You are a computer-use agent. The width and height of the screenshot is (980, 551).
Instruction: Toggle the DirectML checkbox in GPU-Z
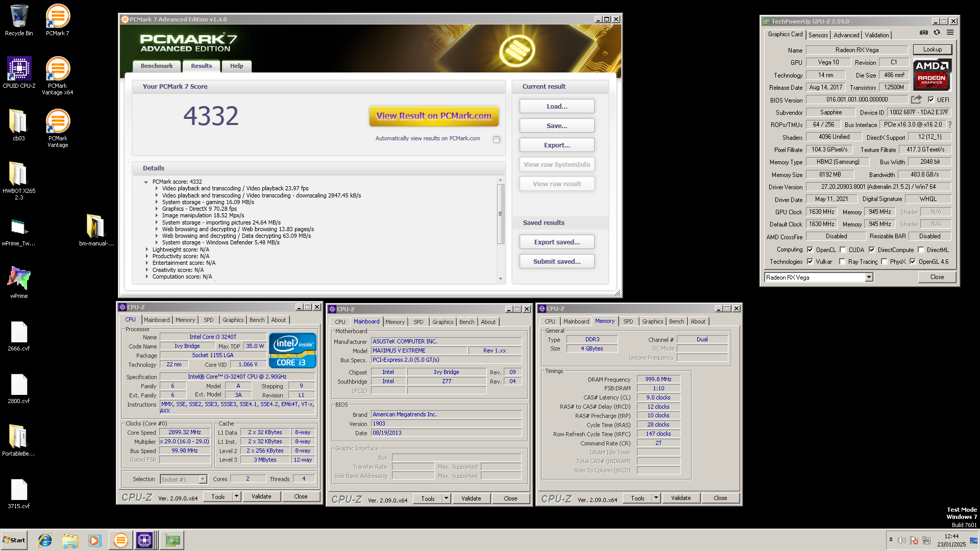pos(921,250)
